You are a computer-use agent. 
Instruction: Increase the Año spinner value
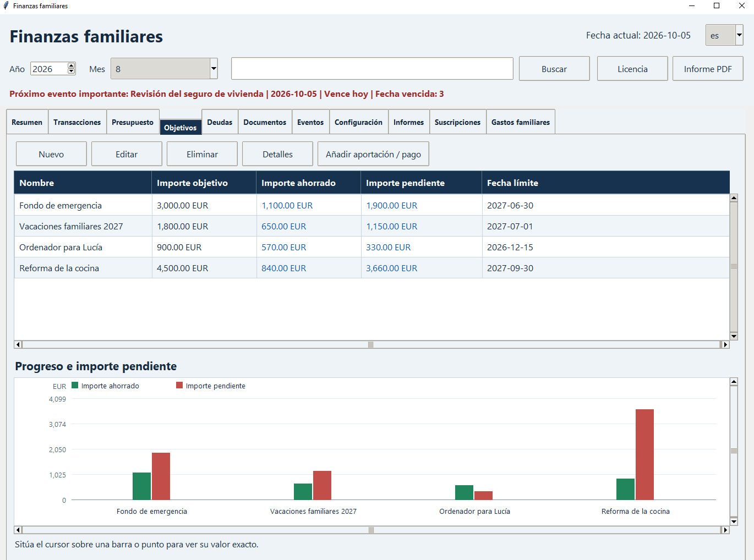(x=72, y=65)
